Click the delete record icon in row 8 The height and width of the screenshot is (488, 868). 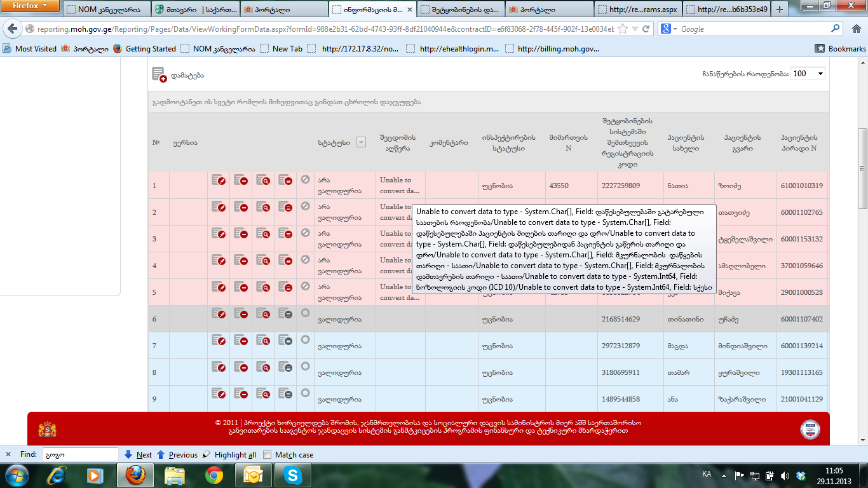pyautogui.click(x=241, y=367)
